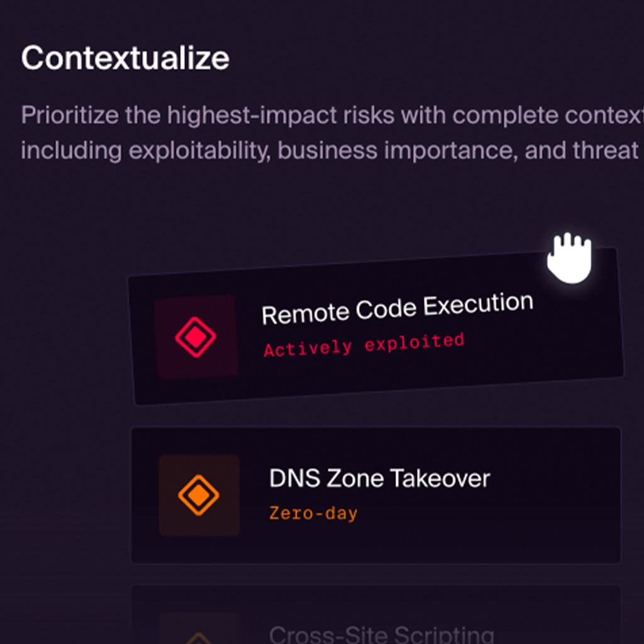This screenshot has width=644, height=644.
Task: Click the orange diamond severity icon
Action: 199,496
